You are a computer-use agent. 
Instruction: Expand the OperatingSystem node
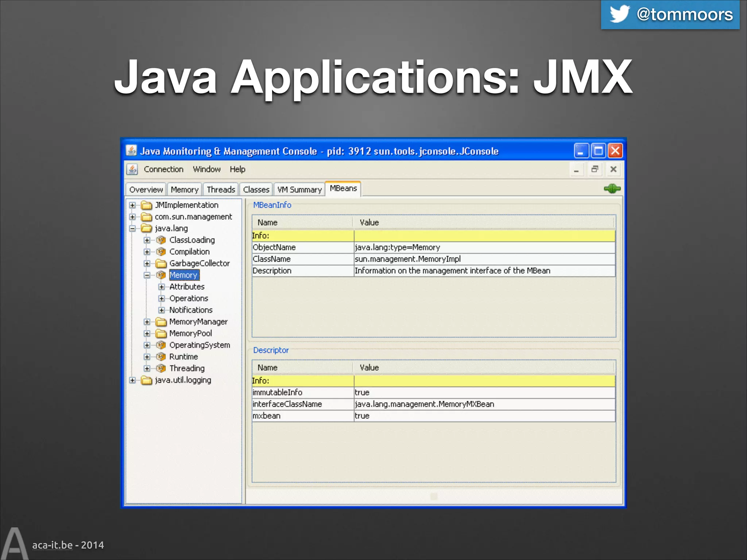coord(147,345)
